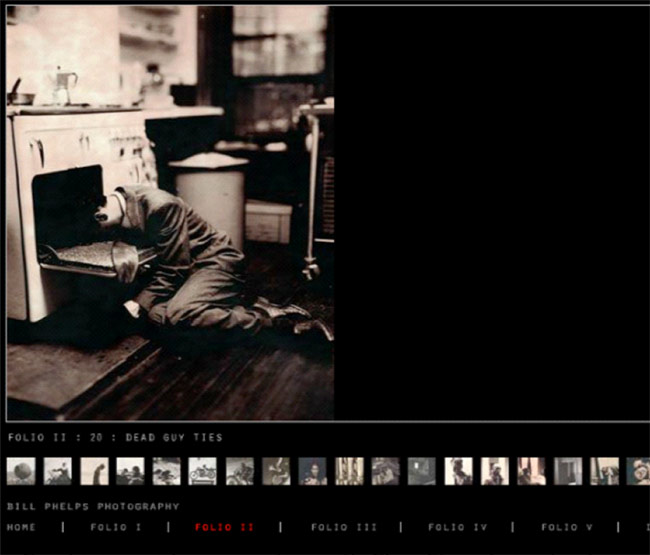Viewport: 650px width, 555px height.
Task: Open the tenth thumbnail in the strip
Action: 349,471
